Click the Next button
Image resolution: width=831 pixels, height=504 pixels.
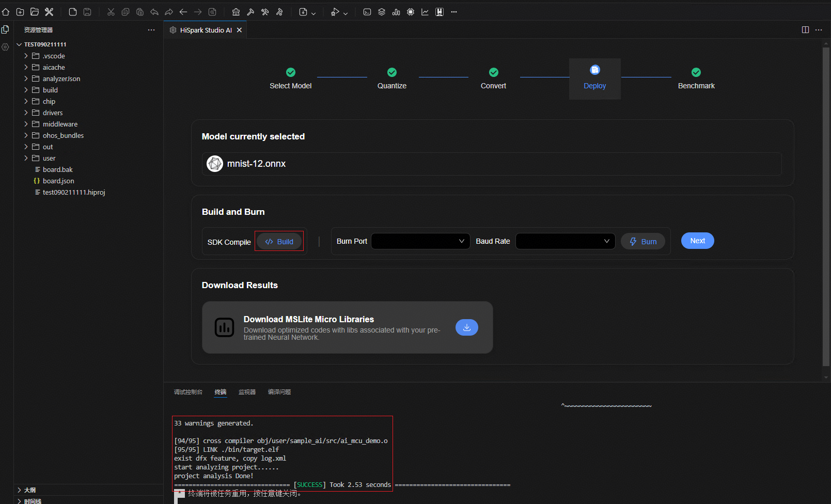[x=698, y=241]
